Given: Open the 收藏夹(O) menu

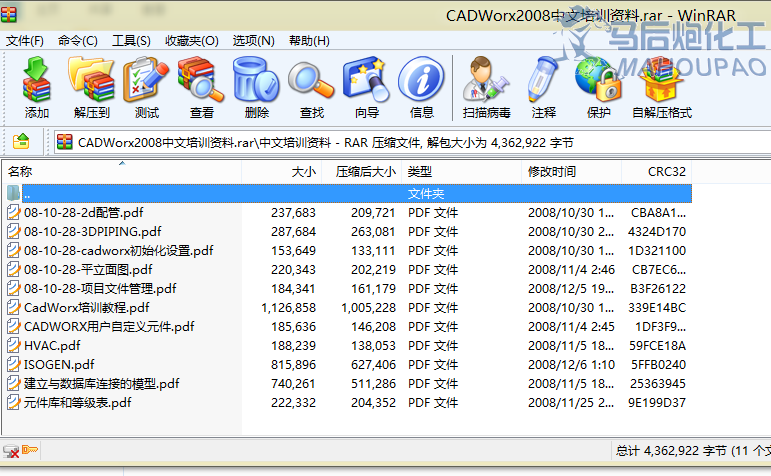Looking at the screenshot, I should point(192,40).
